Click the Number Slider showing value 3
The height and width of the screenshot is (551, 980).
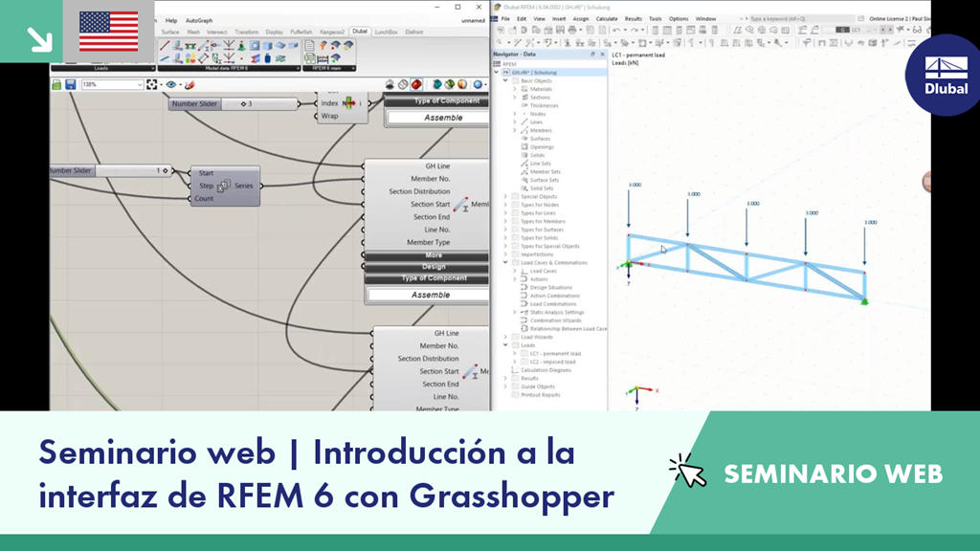pos(233,103)
